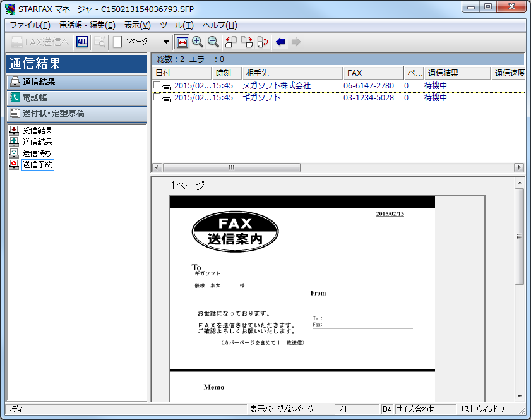The height and width of the screenshot is (420, 531).
Task: Expand the 電話帳 panel section
Action: [x=77, y=98]
